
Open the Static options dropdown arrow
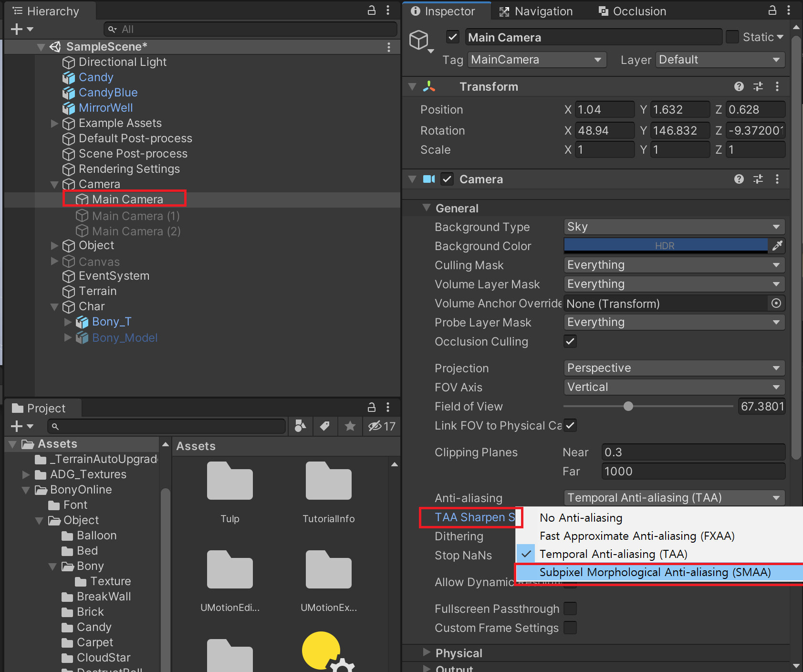pos(780,37)
